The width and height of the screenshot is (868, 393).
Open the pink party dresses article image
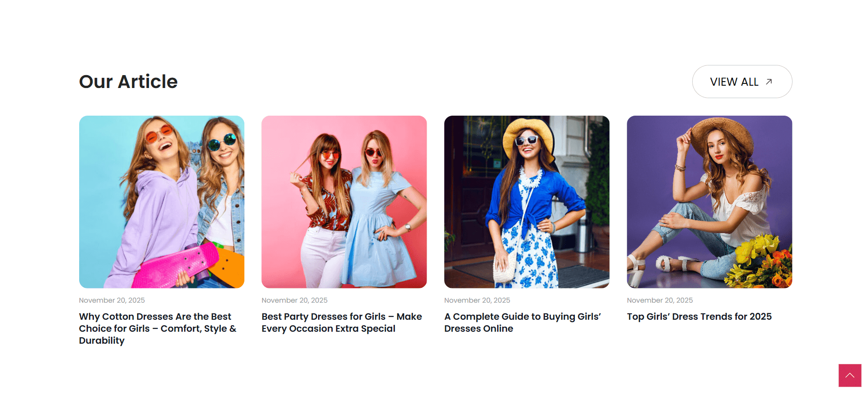344,202
